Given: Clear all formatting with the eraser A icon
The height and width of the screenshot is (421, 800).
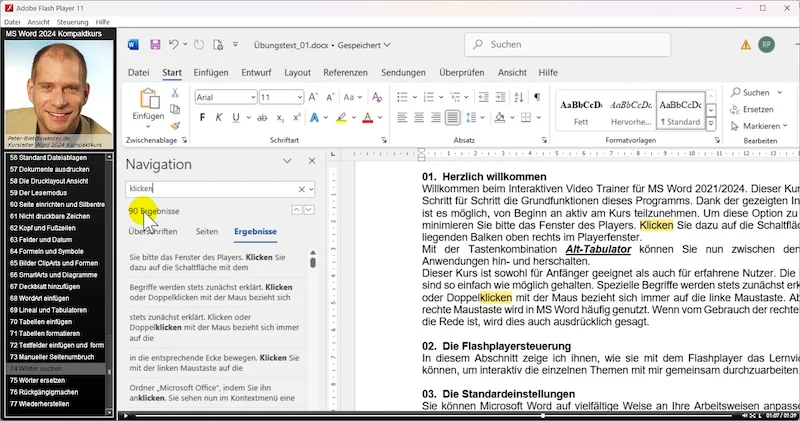Looking at the screenshot, I should 377,97.
